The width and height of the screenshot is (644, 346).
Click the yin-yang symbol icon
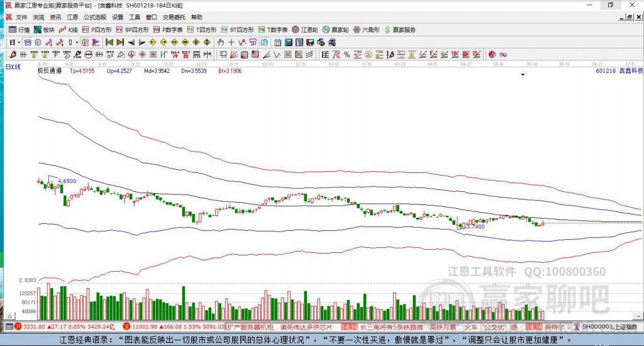tap(492, 54)
